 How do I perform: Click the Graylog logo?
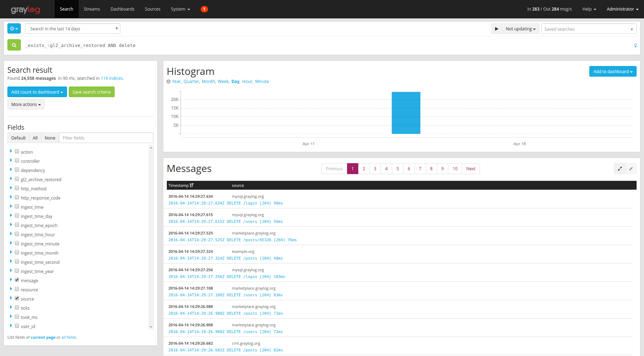click(x=25, y=9)
